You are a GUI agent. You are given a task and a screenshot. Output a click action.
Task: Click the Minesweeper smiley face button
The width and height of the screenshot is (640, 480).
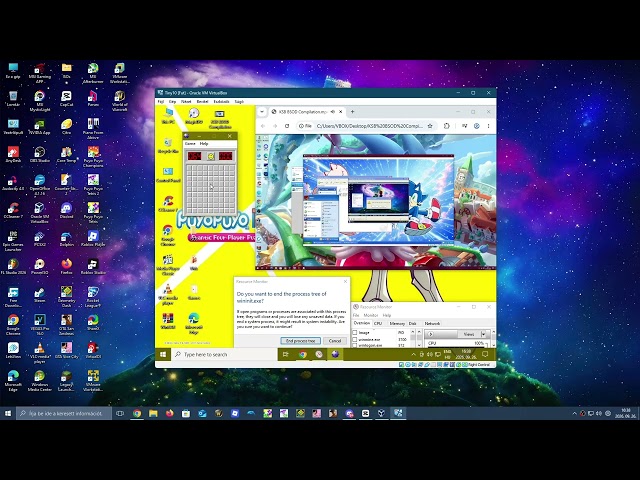click(x=211, y=156)
